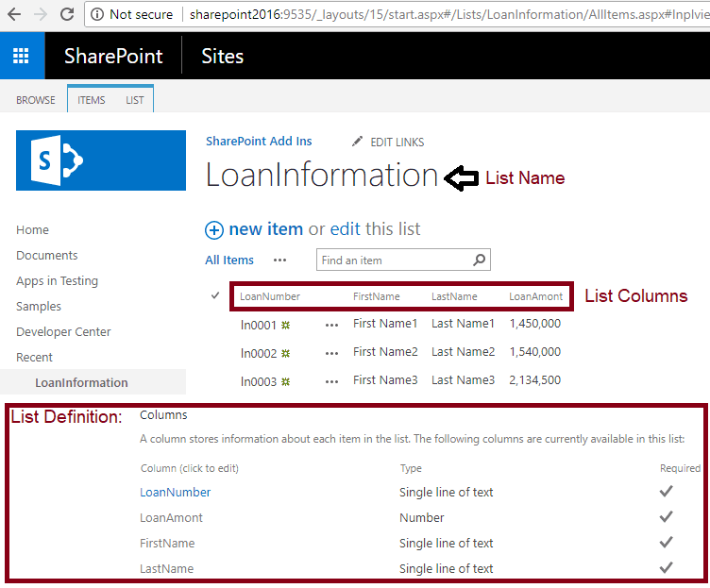Open Apps in Testing navigation link
This screenshot has width=710, height=588.
point(57,281)
